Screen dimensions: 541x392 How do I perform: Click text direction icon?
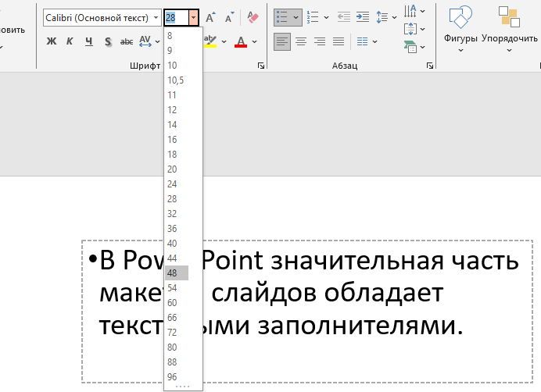tap(410, 11)
